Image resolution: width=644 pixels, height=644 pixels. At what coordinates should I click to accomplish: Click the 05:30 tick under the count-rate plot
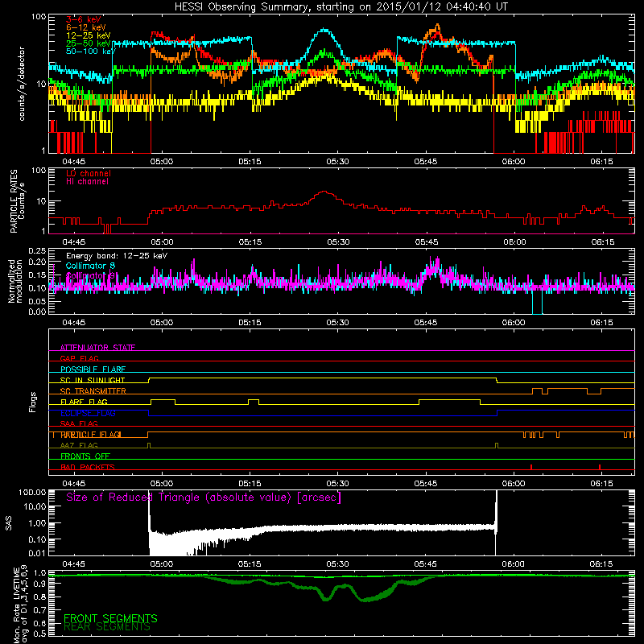337,162
